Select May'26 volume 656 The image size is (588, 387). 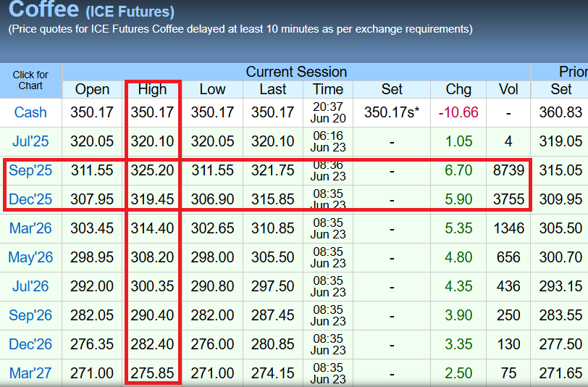click(x=508, y=257)
